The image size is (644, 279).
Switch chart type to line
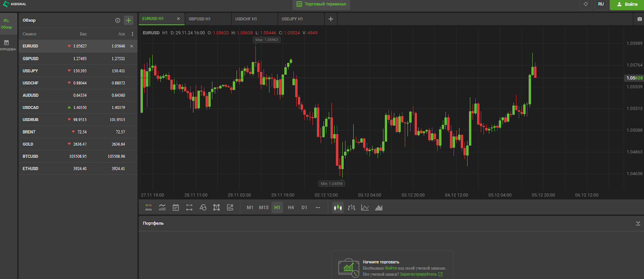pyautogui.click(x=365, y=208)
